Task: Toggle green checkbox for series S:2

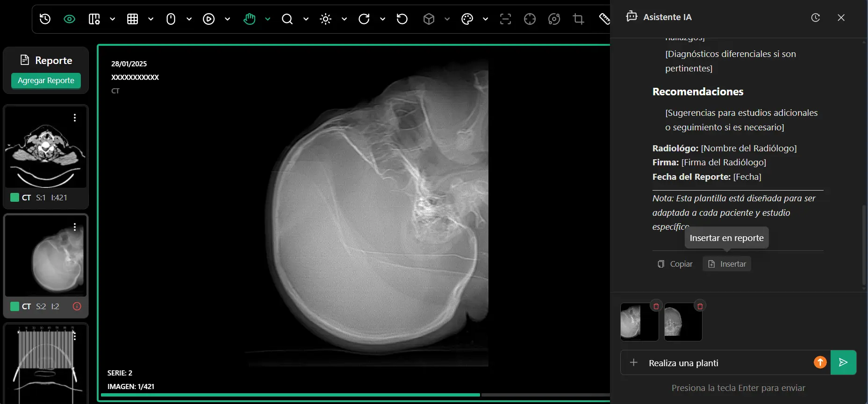Action: pos(14,306)
